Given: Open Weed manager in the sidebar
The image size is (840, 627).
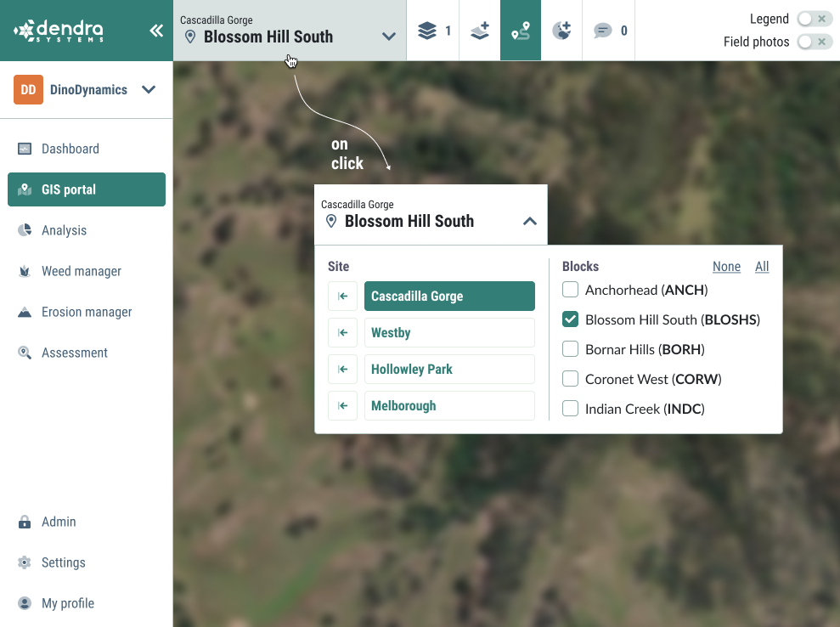Looking at the screenshot, I should [x=82, y=271].
